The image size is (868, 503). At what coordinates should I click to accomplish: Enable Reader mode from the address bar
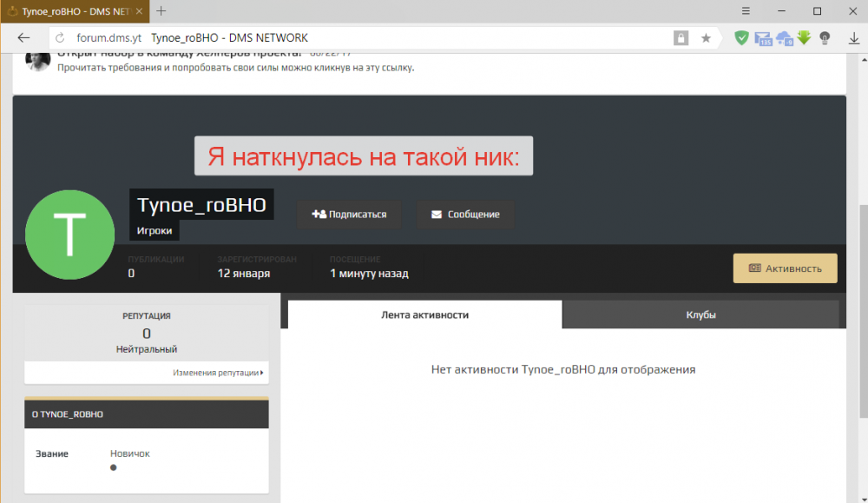pos(681,38)
